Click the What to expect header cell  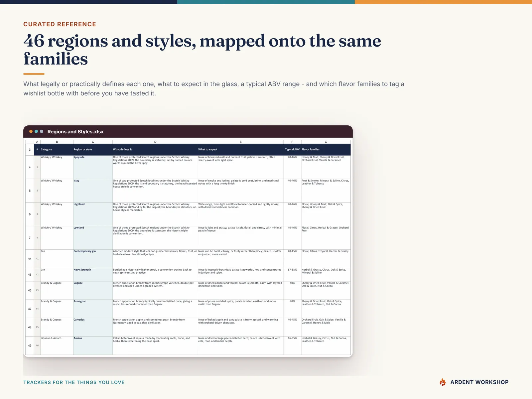point(240,150)
